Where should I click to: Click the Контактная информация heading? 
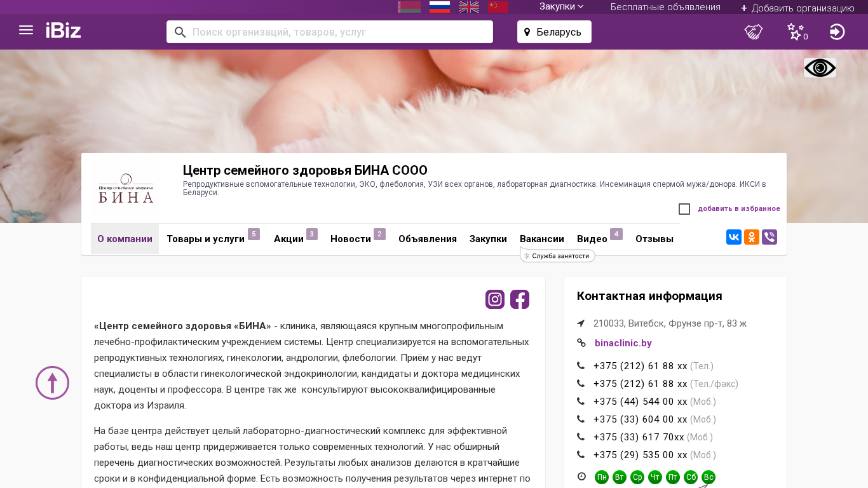coord(649,296)
